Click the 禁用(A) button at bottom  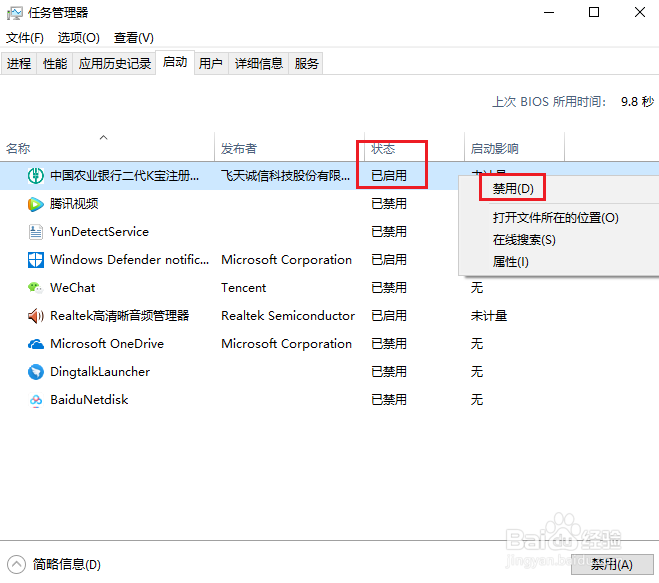[612, 565]
